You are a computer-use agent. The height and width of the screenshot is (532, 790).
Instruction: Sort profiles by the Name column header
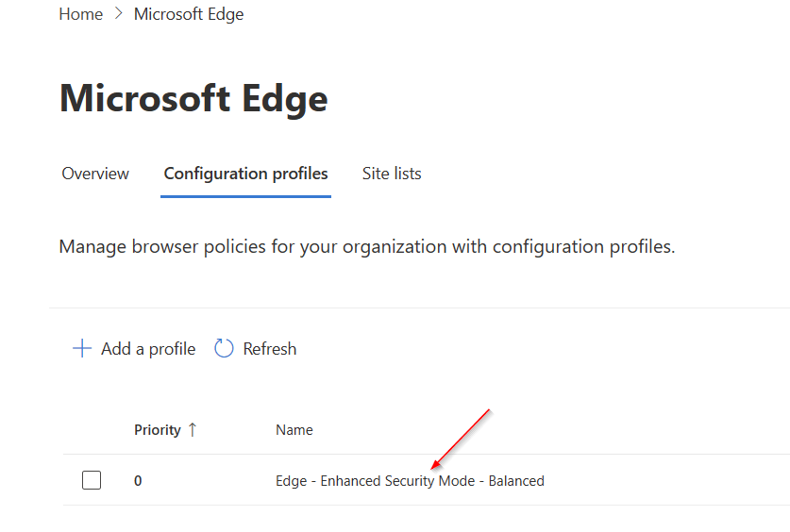click(294, 430)
